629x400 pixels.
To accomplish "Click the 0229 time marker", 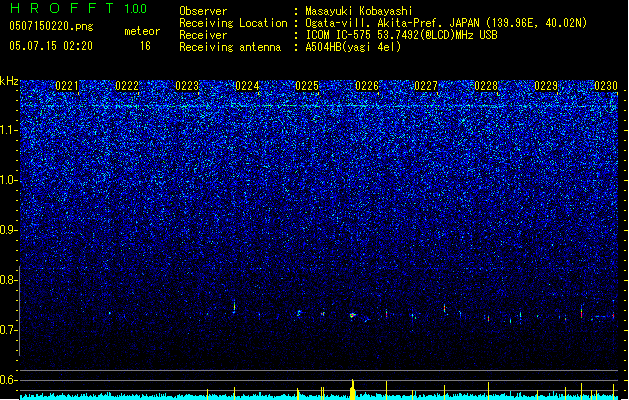I will tap(546, 86).
